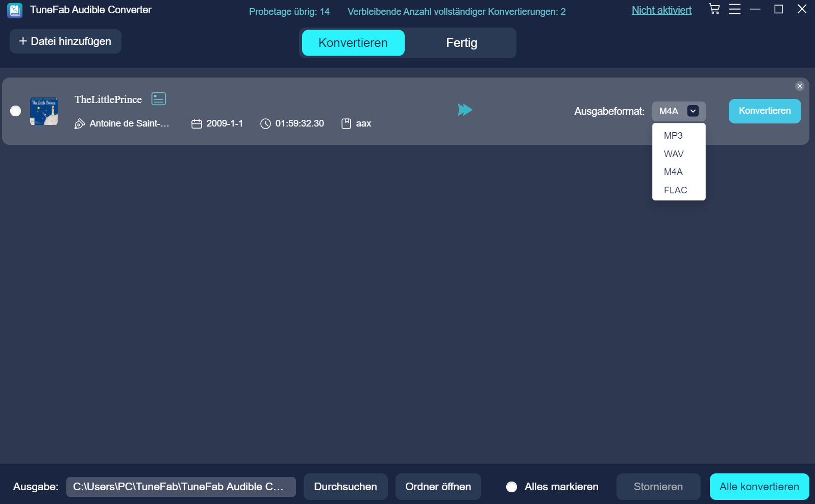Image resolution: width=815 pixels, height=504 pixels.
Task: Remove TheLittlePrince with the X icon
Action: pos(800,86)
